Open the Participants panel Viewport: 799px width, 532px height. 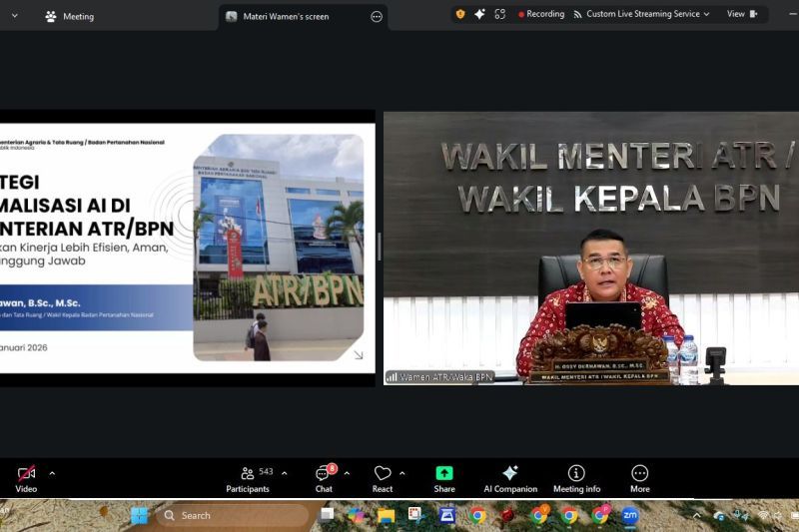tap(248, 477)
